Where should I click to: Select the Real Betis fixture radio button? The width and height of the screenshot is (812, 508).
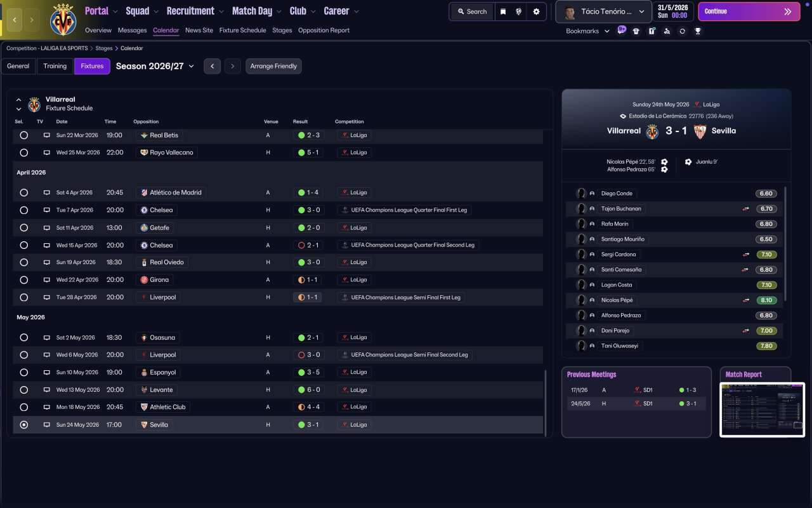(x=24, y=135)
